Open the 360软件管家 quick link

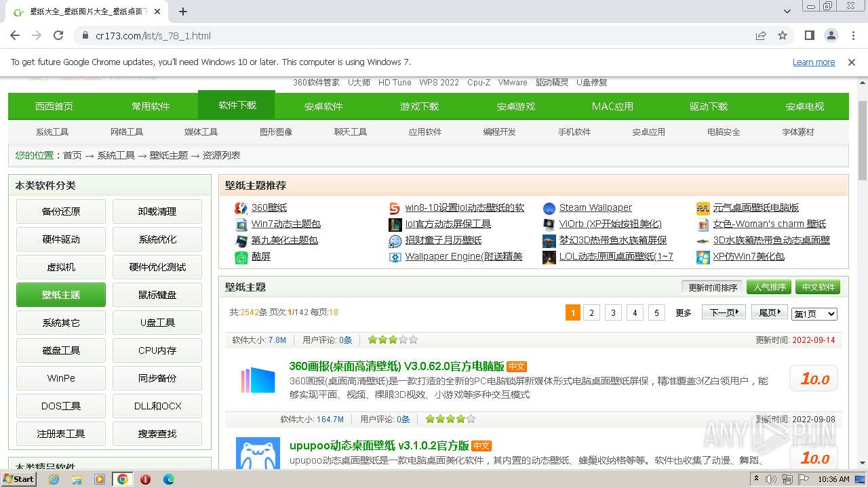pos(316,82)
